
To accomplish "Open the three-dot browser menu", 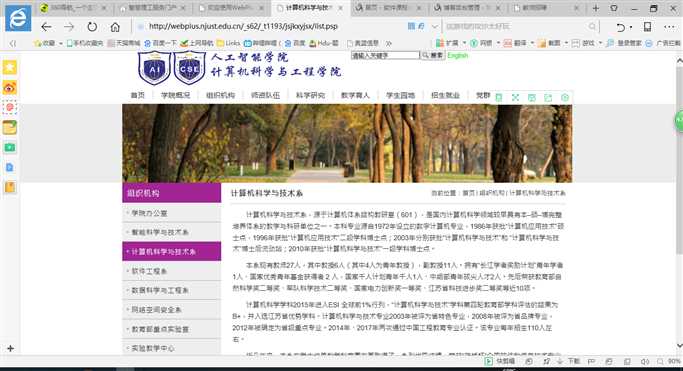I will [x=669, y=27].
